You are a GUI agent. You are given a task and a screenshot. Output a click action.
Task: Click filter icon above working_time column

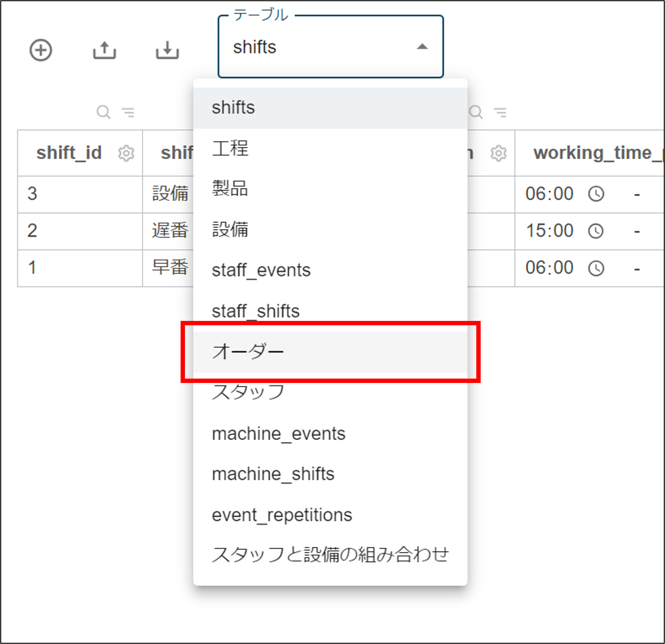[500, 112]
